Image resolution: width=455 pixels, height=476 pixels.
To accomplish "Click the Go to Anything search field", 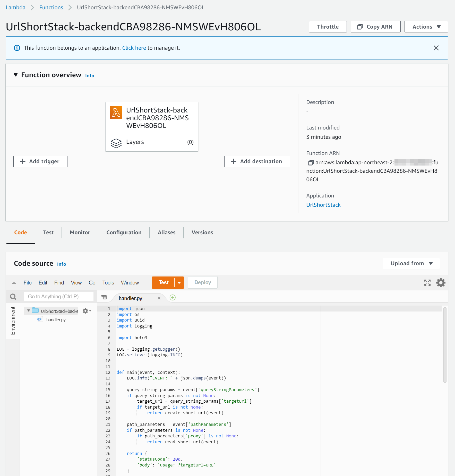I will (x=59, y=297).
